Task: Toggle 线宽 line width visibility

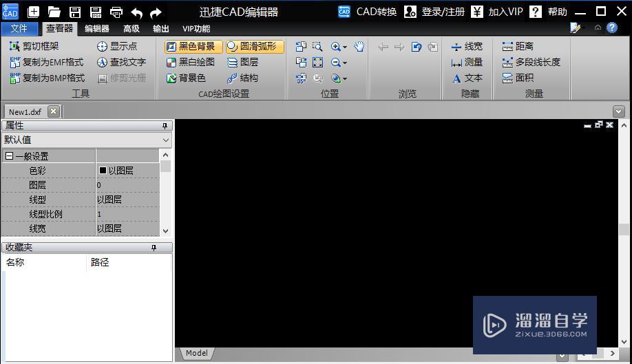Action: pyautogui.click(x=467, y=46)
